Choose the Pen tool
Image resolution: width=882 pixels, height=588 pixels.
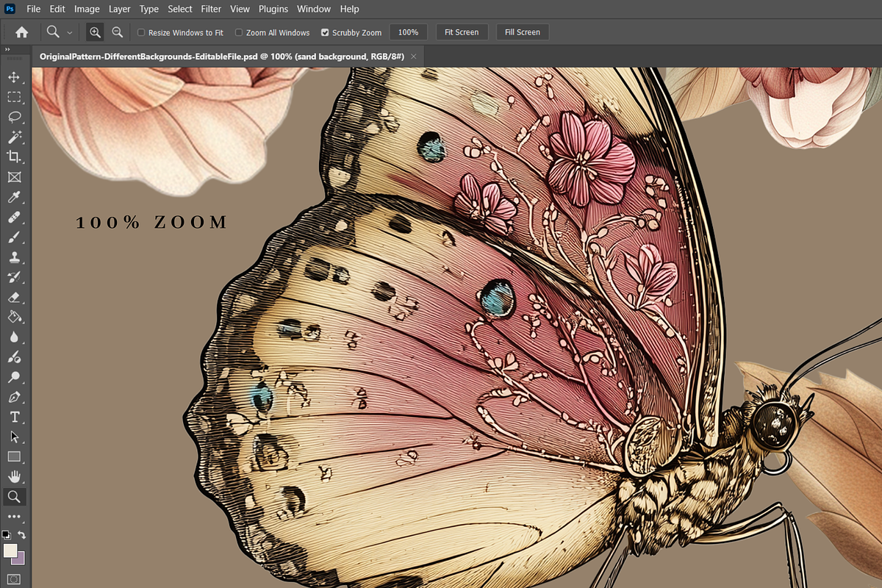13,397
